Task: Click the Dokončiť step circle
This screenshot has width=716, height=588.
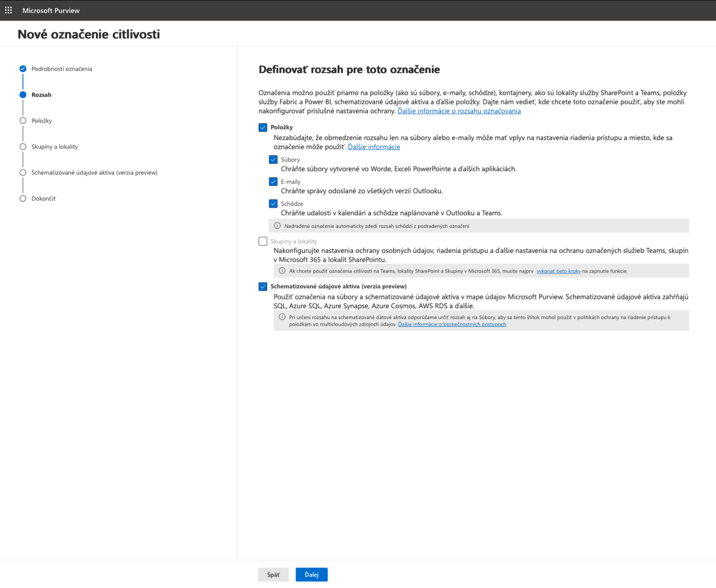Action: pyautogui.click(x=23, y=198)
